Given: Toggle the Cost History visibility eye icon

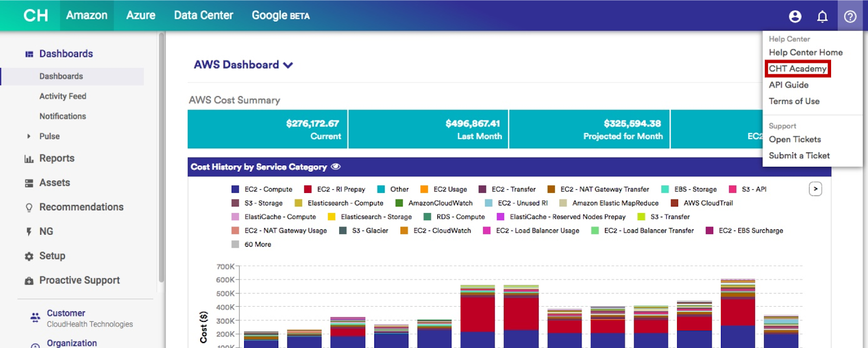Looking at the screenshot, I should point(336,166).
